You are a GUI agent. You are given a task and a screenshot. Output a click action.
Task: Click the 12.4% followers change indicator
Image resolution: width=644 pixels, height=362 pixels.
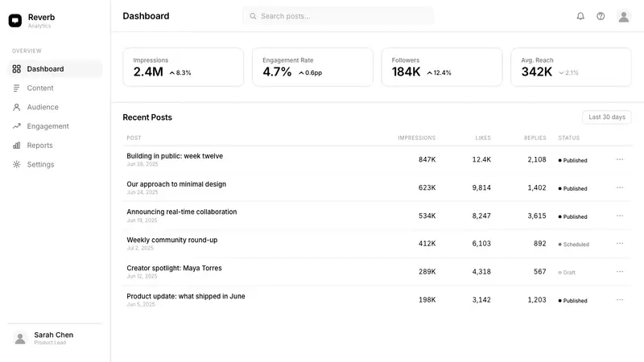[439, 72]
